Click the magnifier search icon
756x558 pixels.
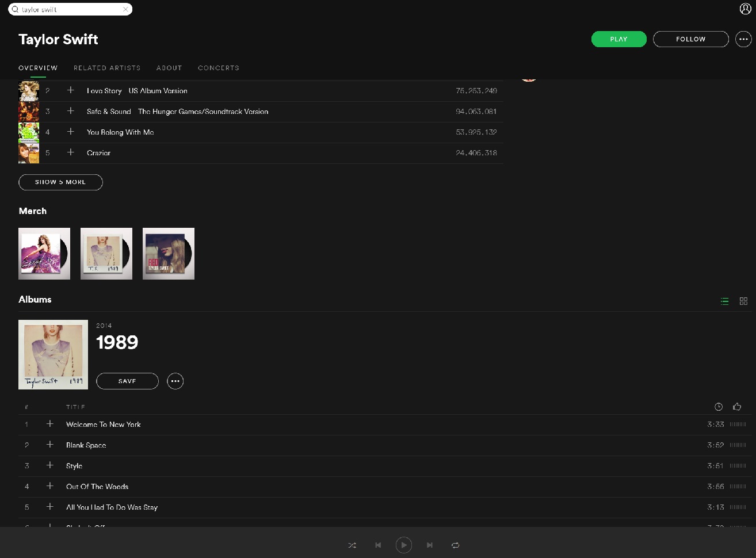(x=15, y=9)
